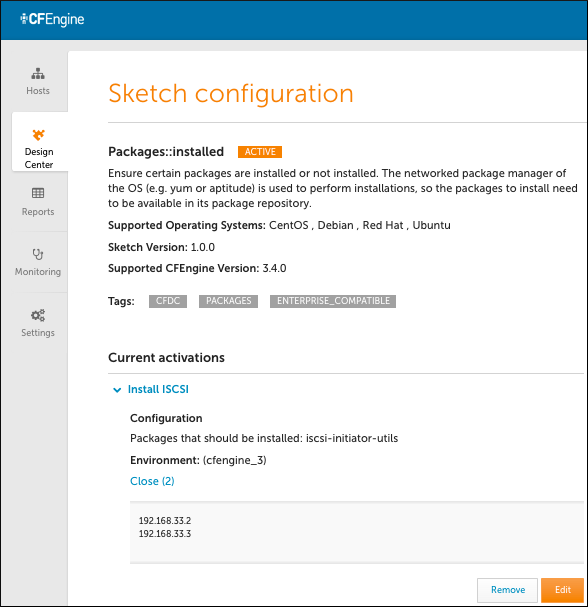Click the orange Edit button
The image size is (588, 607).
pyautogui.click(x=562, y=590)
